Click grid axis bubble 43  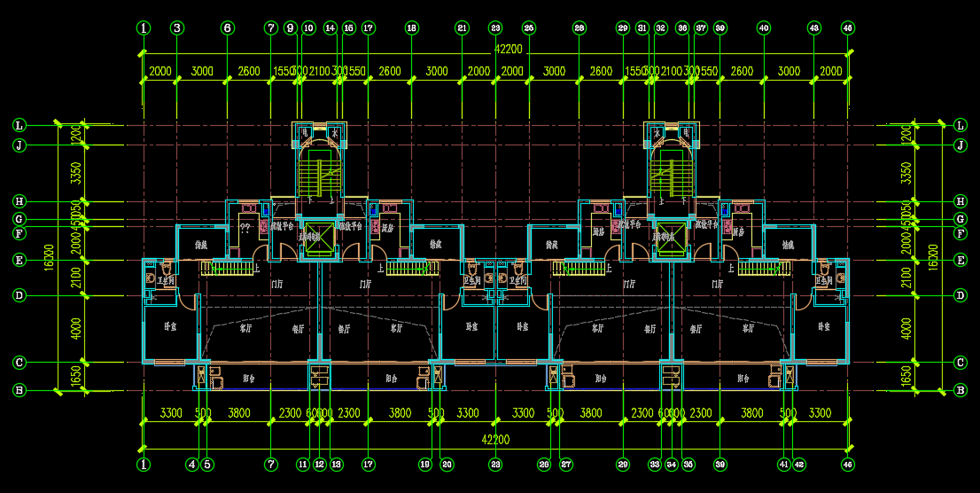[813, 28]
